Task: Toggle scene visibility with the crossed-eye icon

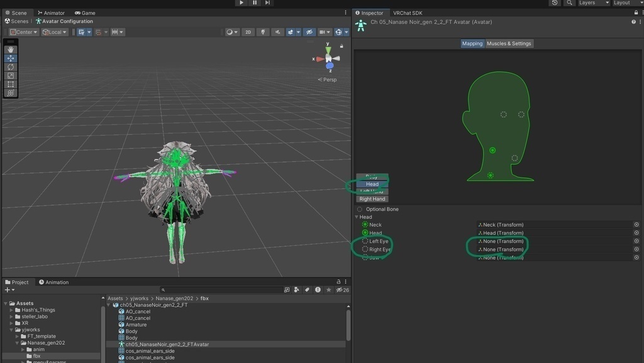Action: 310,31
